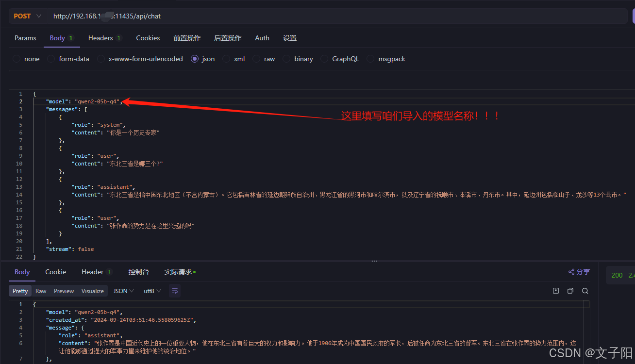Screen dimensions: 635x364
Task: Edit the request URL field
Action: pos(337,16)
